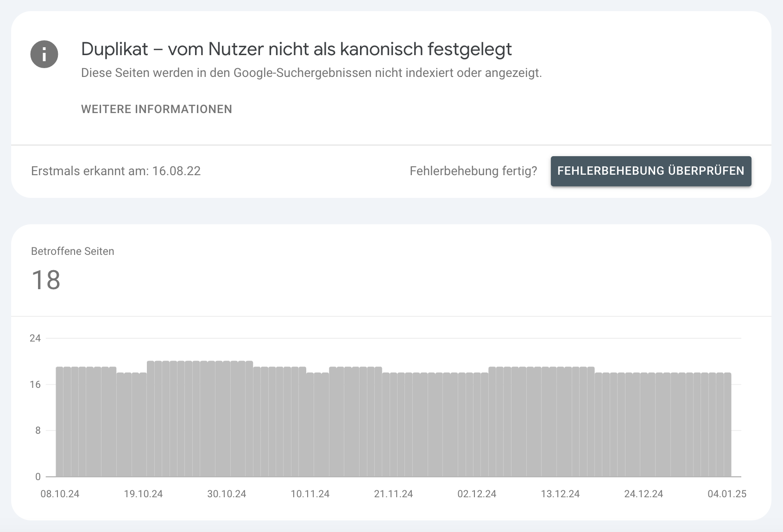
Task: Click the Duplikat issue title text
Action: 297,49
